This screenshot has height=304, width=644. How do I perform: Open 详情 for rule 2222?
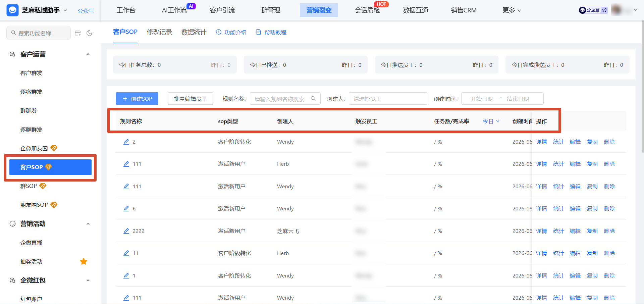[x=541, y=231]
